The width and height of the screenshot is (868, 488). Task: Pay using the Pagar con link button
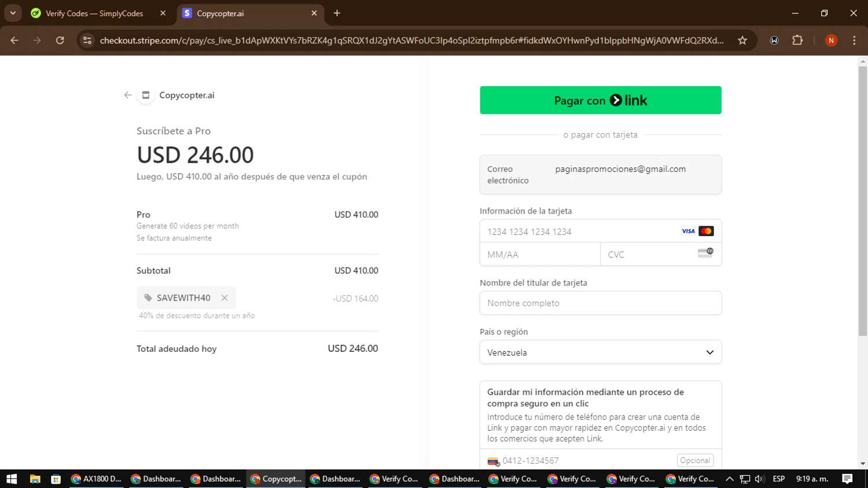[x=601, y=100]
